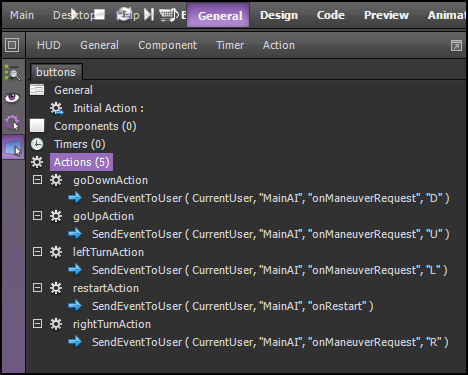The width and height of the screenshot is (468, 375).
Task: Click the stop square icon in toolbar
Action: click(x=100, y=14)
